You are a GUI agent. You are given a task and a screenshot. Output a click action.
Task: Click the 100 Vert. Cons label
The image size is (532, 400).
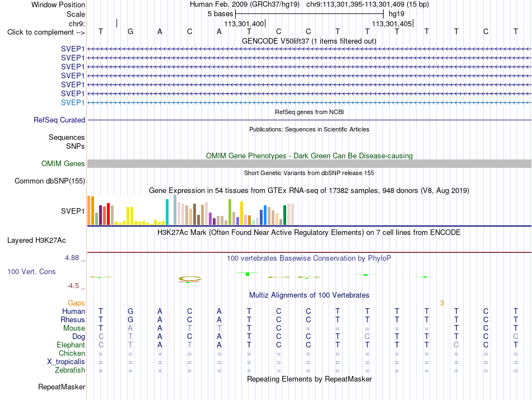pos(31,271)
